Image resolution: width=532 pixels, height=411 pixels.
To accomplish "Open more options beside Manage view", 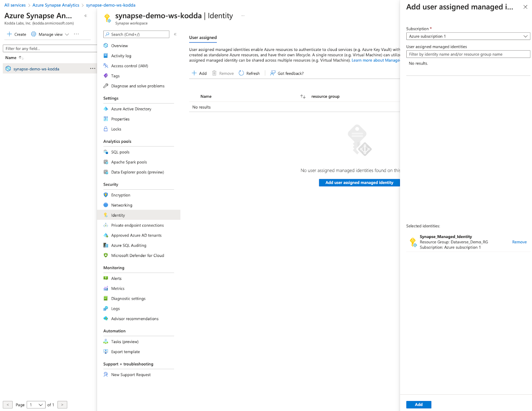I will (x=76, y=34).
